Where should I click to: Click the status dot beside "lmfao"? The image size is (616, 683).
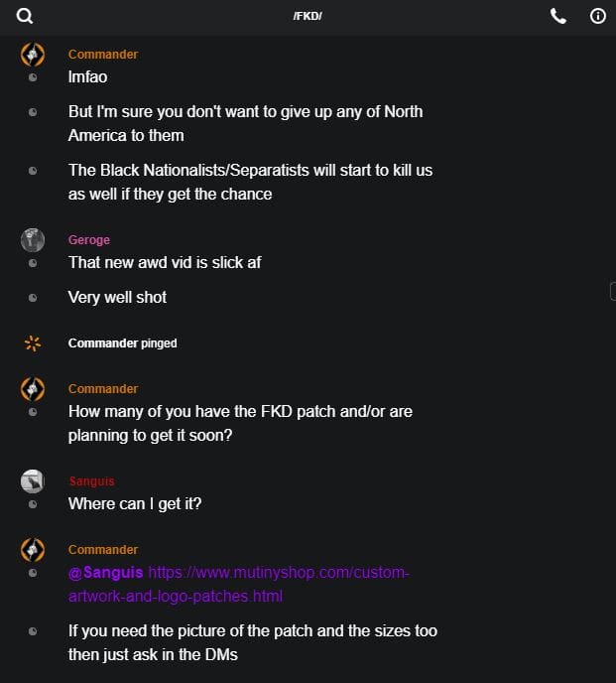point(33,77)
